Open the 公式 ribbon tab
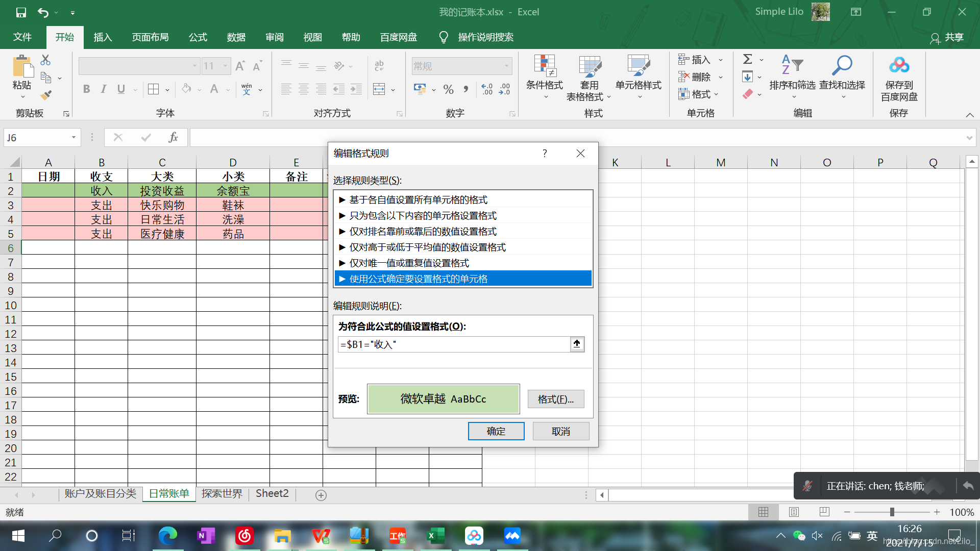Image resolution: width=980 pixels, height=551 pixels. pyautogui.click(x=198, y=37)
